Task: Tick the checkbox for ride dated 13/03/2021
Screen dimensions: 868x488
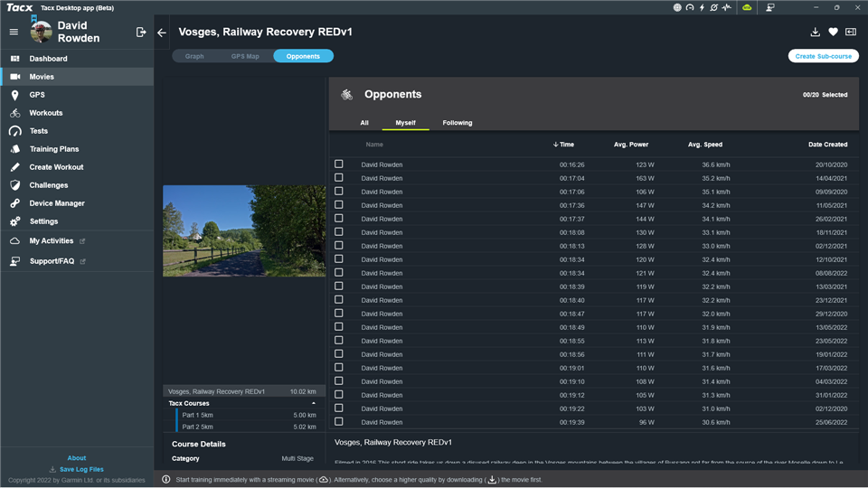Action: 339,286
